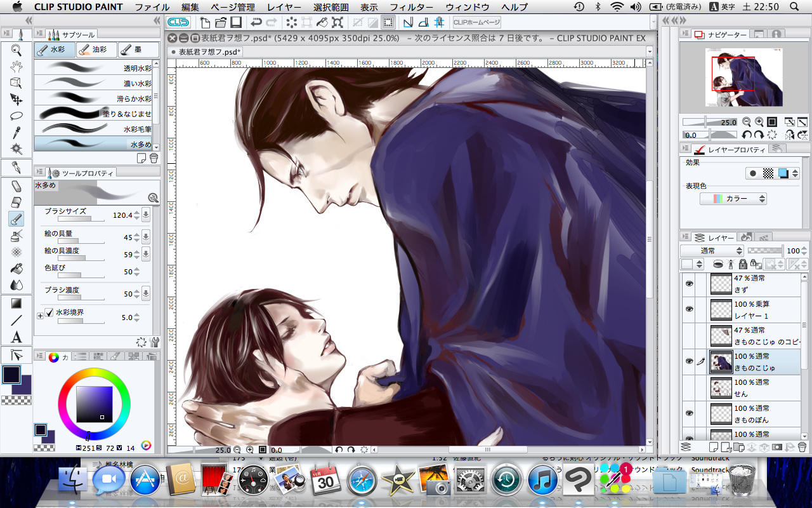Select 濃い水彩 brush
This screenshot has width=812, height=508.
coord(93,83)
